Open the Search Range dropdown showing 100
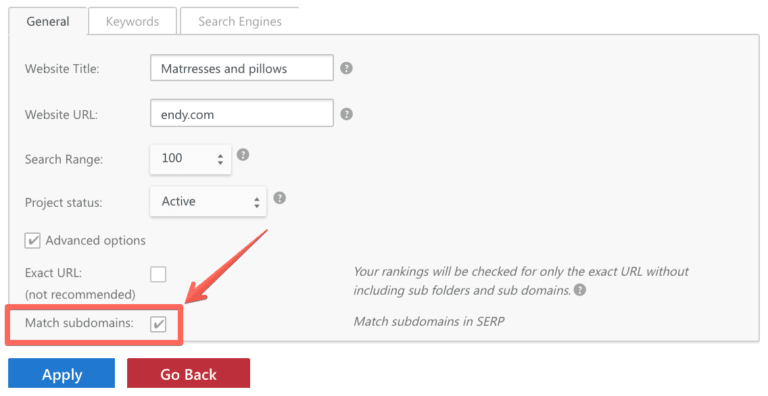 pos(191,159)
